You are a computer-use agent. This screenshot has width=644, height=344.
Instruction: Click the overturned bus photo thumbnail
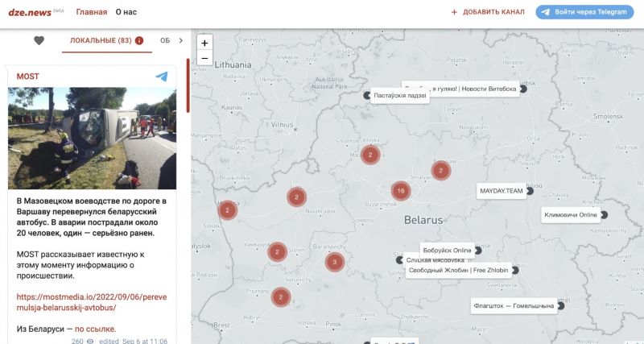tap(92, 138)
